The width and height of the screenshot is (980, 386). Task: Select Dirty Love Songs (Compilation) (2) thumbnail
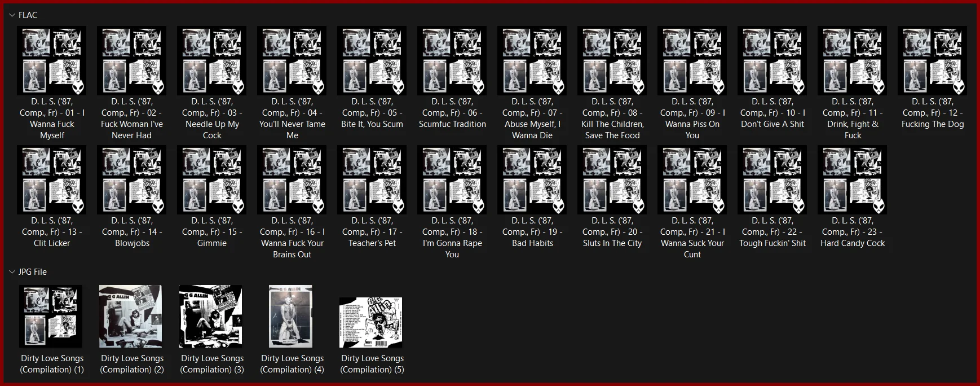[131, 316]
